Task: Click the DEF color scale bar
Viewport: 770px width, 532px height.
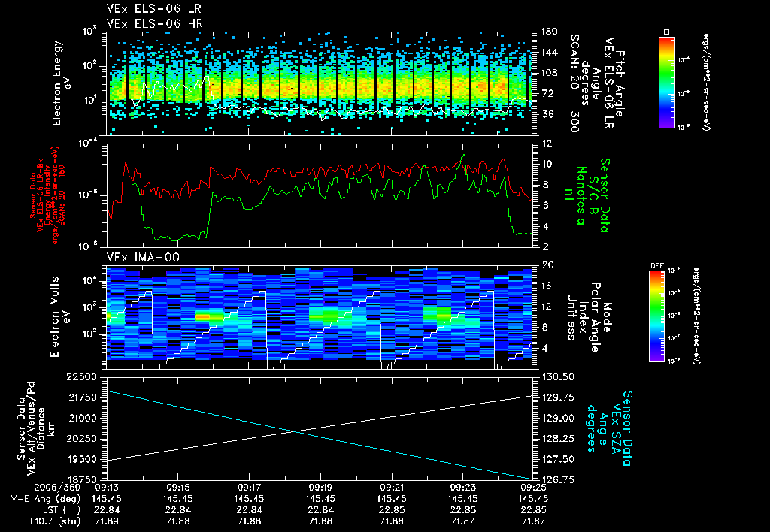Action: [656, 316]
